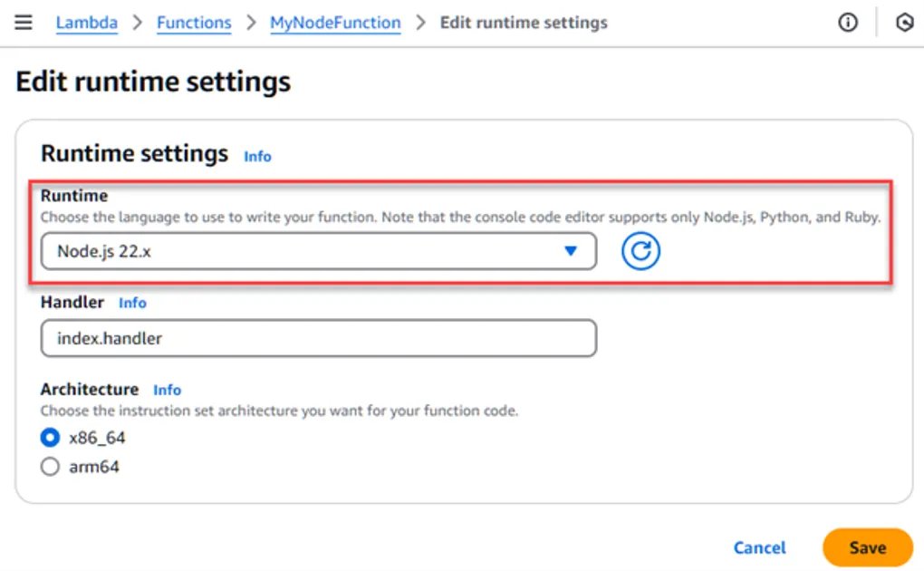Click the Edit runtime settings page heading
924x571 pixels.
pos(153,82)
